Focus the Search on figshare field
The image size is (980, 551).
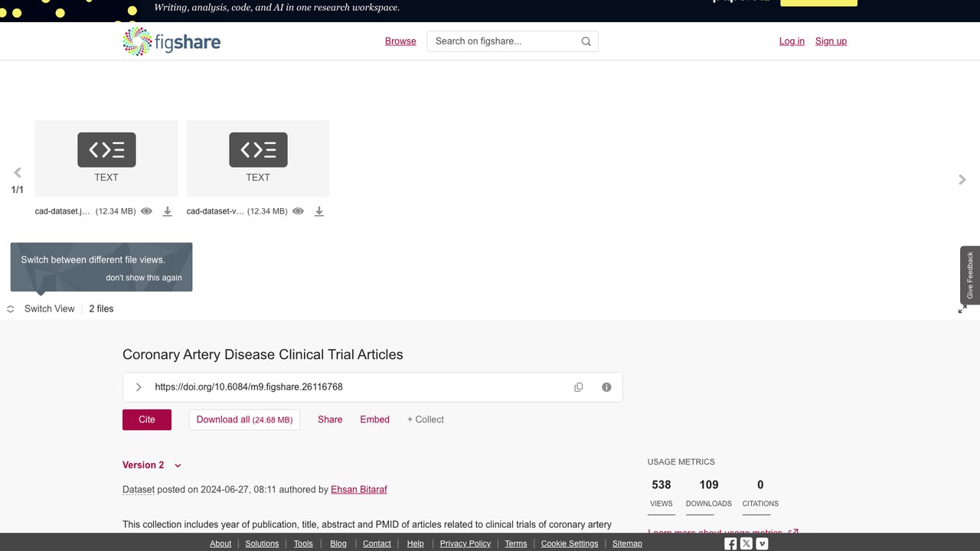point(512,41)
